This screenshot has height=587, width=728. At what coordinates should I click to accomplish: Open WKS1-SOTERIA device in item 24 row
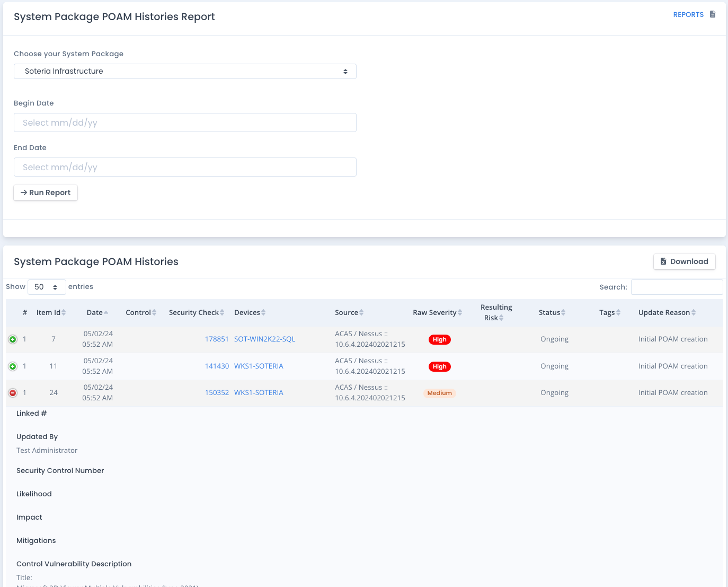(x=259, y=393)
